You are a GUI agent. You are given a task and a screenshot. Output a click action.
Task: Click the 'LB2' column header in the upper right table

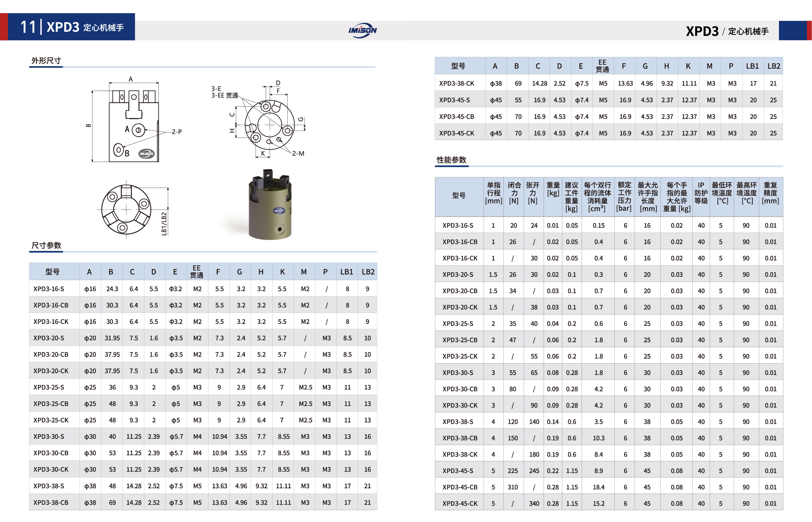774,66
